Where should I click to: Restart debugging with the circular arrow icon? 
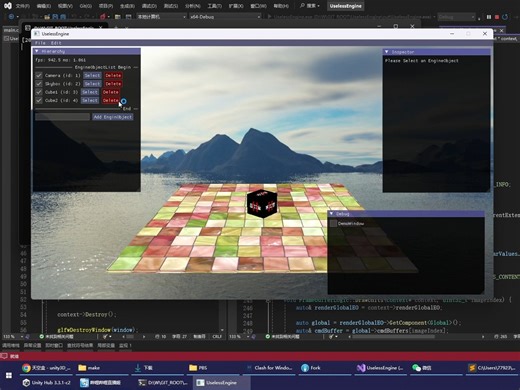(x=505, y=17)
